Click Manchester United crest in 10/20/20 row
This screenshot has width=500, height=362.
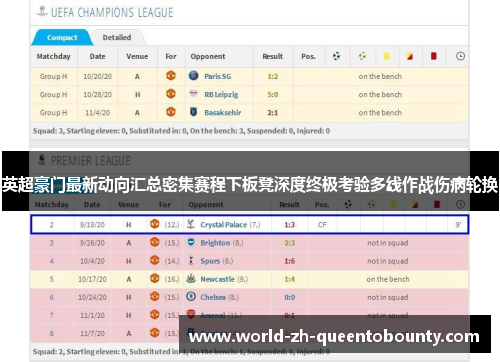point(171,76)
